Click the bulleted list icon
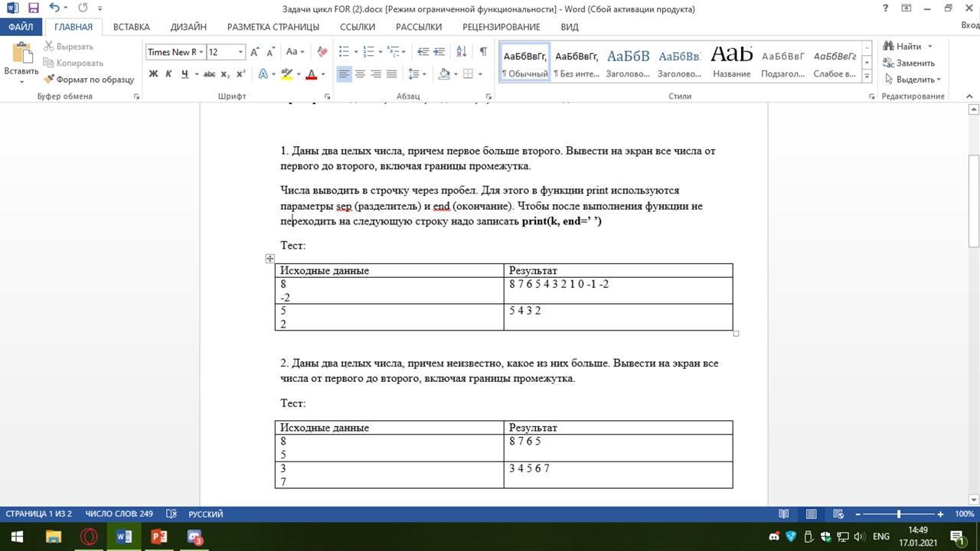 tap(344, 52)
